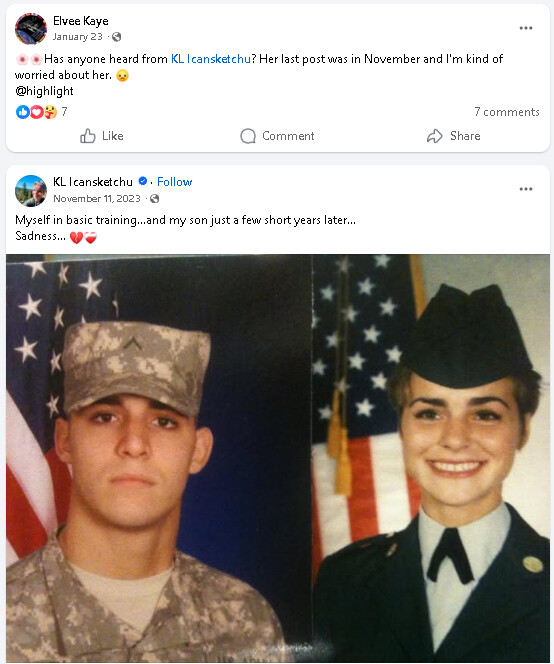Open the basic training photo
Screen dimensions: 554x664
pos(278,458)
